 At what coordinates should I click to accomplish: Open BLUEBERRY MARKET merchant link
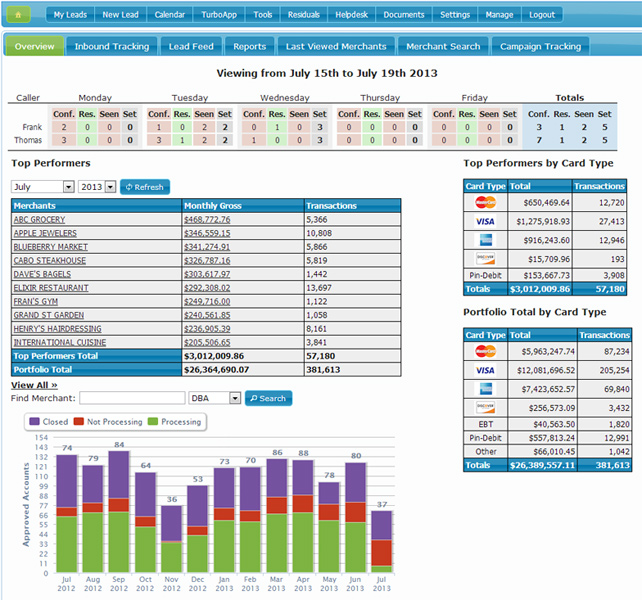click(51, 247)
